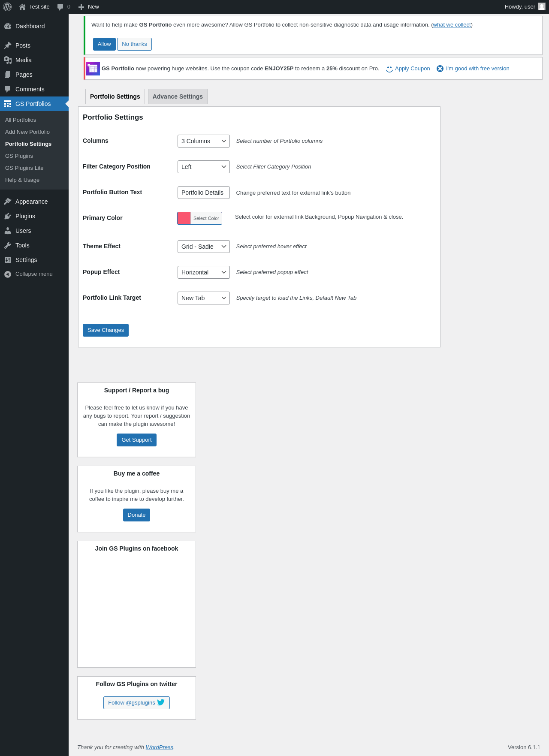Click the Twitter bird icon
The height and width of the screenshot is (756, 549).
pyautogui.click(x=161, y=702)
